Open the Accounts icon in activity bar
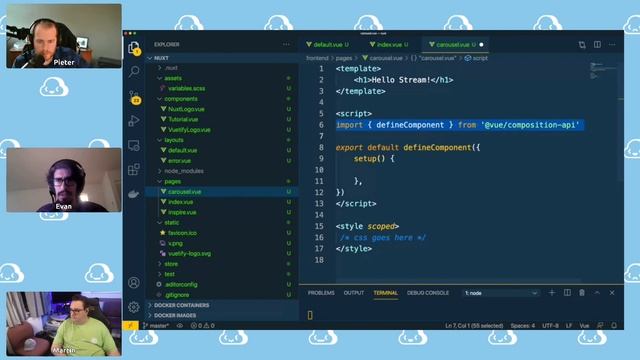Viewport: 640px width, 360px height. point(134,282)
